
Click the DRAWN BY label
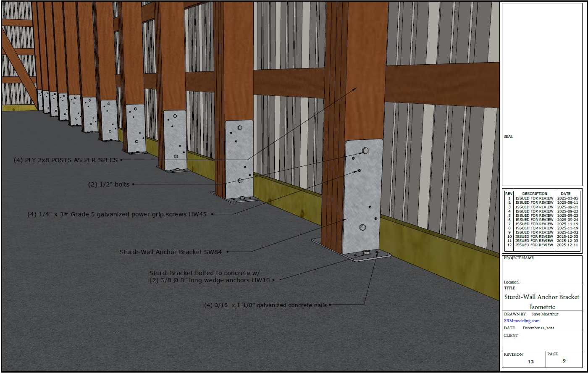tap(515, 314)
